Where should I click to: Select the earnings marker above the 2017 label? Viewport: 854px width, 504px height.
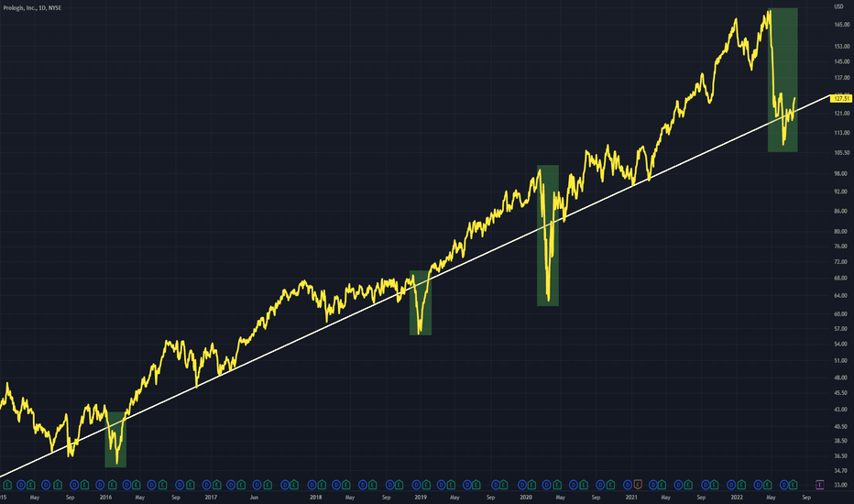pos(217,485)
